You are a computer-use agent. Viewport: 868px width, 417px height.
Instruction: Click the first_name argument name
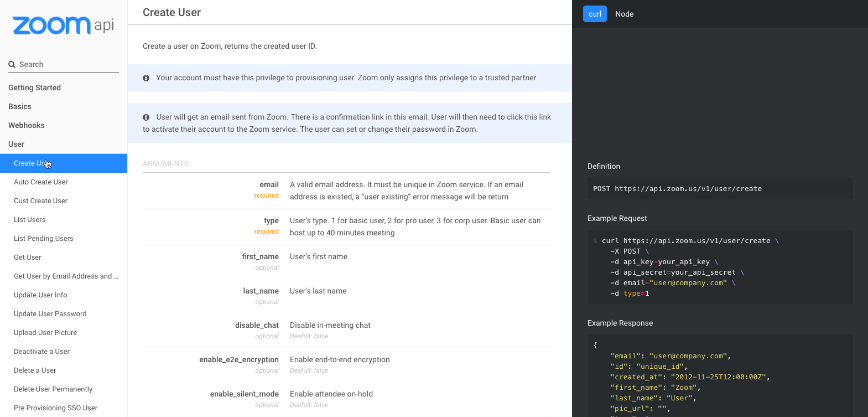coord(260,256)
